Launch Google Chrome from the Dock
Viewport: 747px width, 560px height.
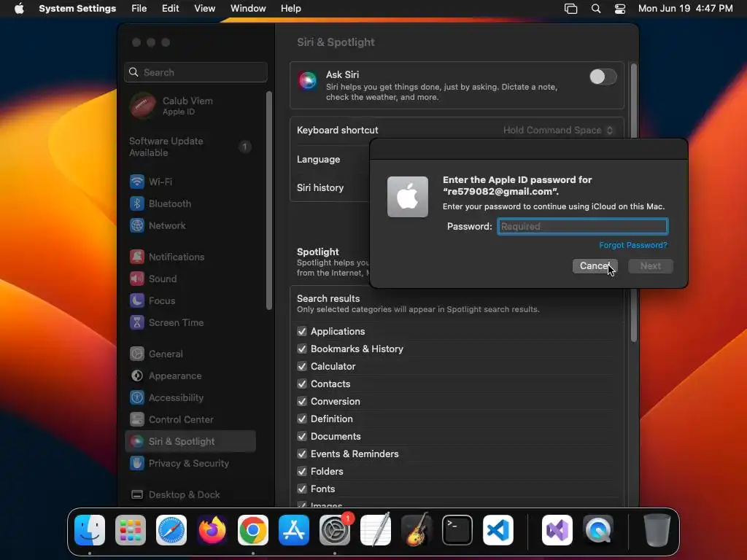[x=253, y=530]
